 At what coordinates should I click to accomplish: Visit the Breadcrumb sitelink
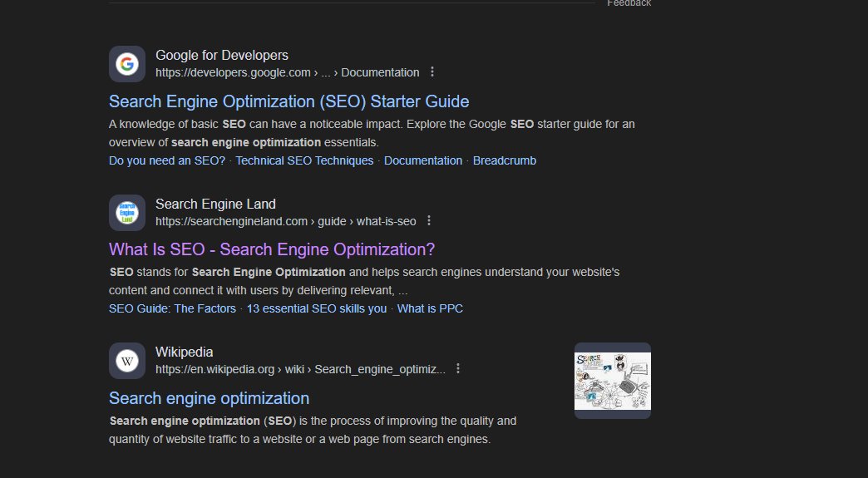tap(505, 160)
